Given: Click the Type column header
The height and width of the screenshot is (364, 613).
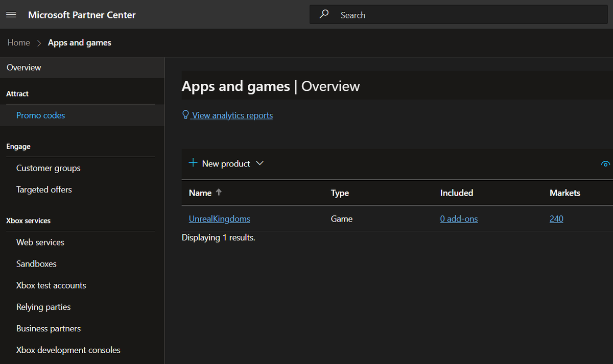Looking at the screenshot, I should 340,192.
